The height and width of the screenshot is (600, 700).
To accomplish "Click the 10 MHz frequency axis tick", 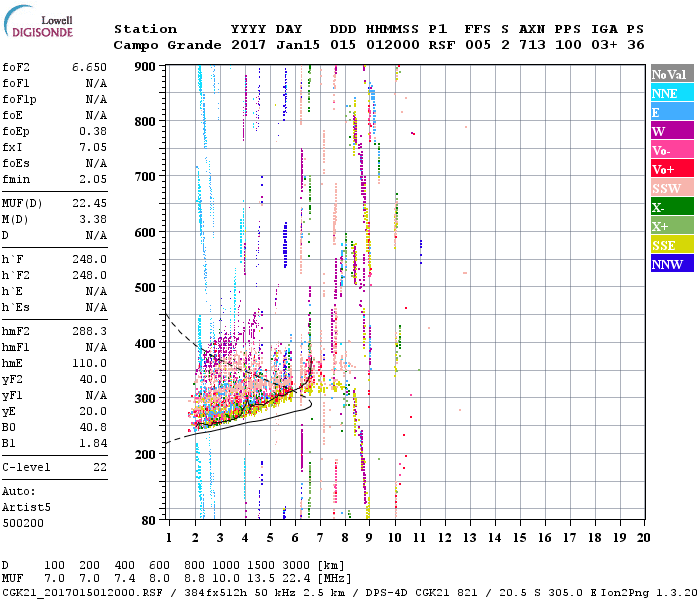I will tap(394, 538).
